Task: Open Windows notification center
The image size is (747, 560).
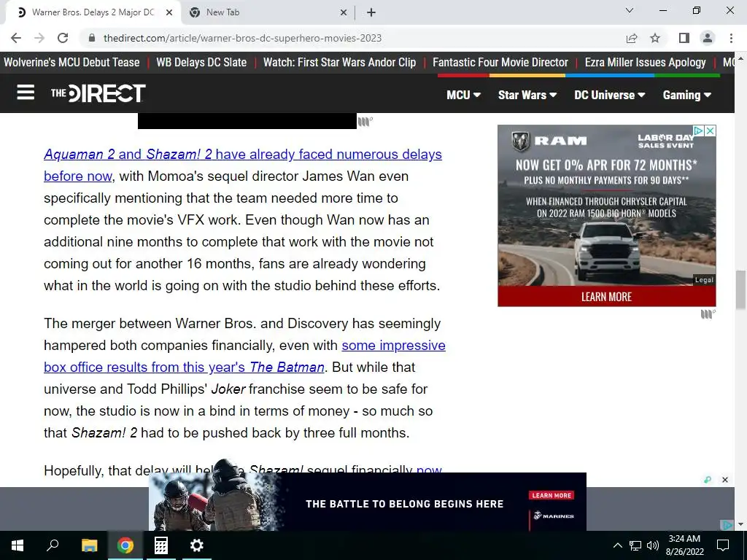Action: 723,545
